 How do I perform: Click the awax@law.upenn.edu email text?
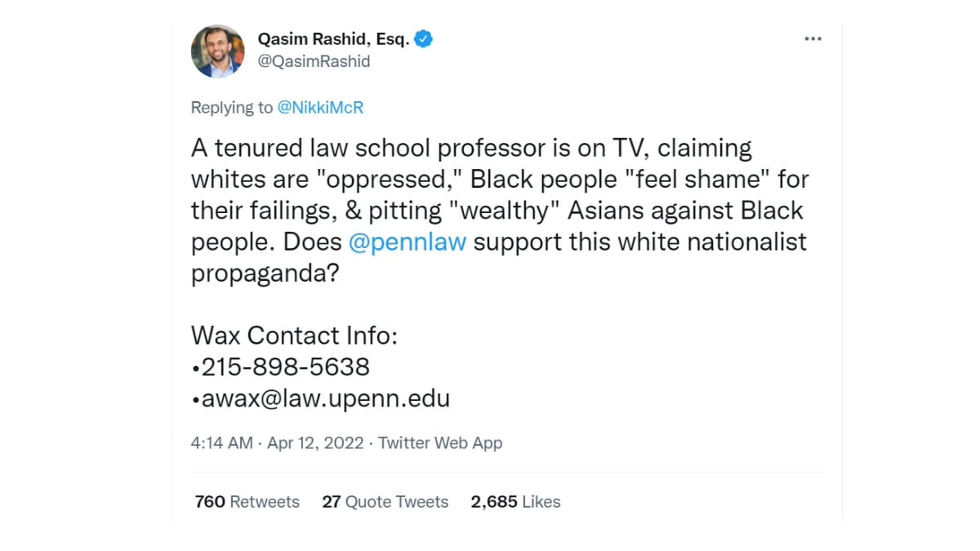click(324, 398)
